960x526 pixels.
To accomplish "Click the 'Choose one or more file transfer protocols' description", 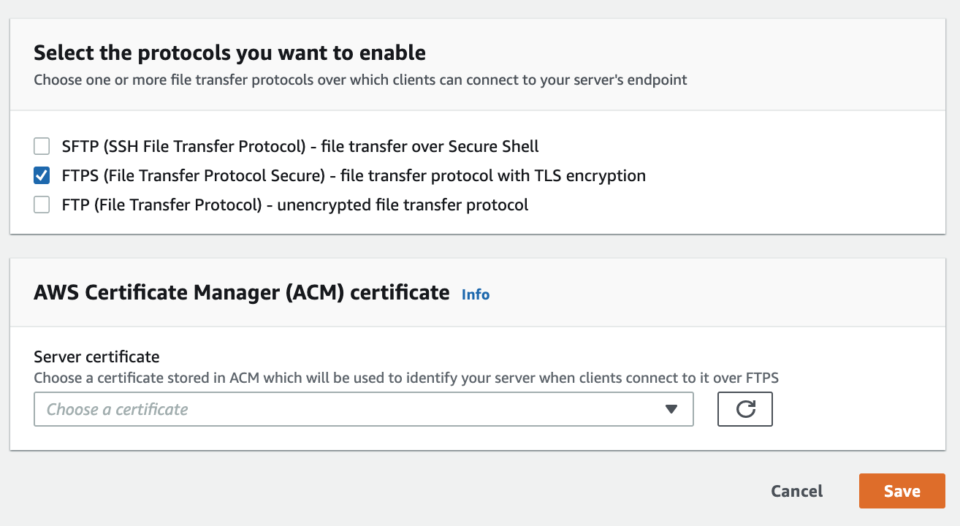I will pos(360,80).
